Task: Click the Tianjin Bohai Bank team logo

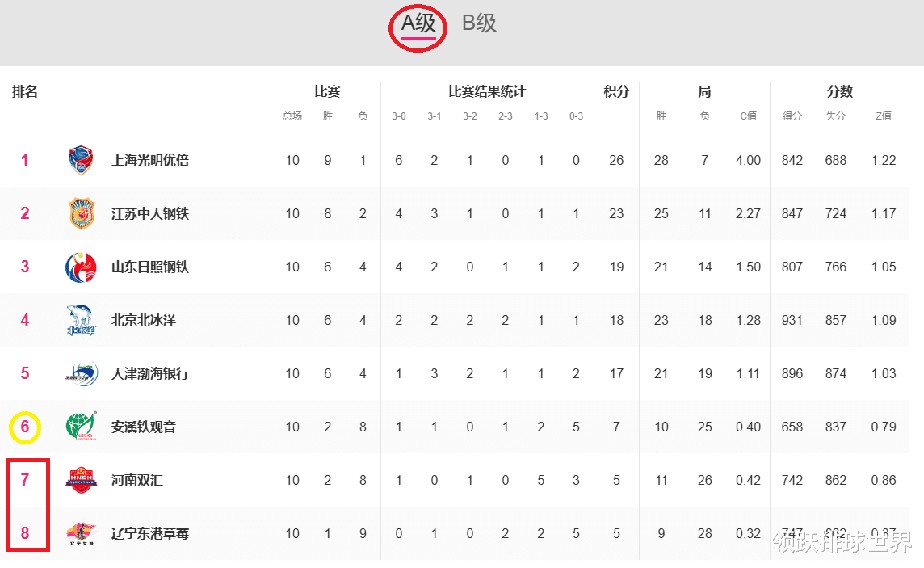Action: pos(82,373)
